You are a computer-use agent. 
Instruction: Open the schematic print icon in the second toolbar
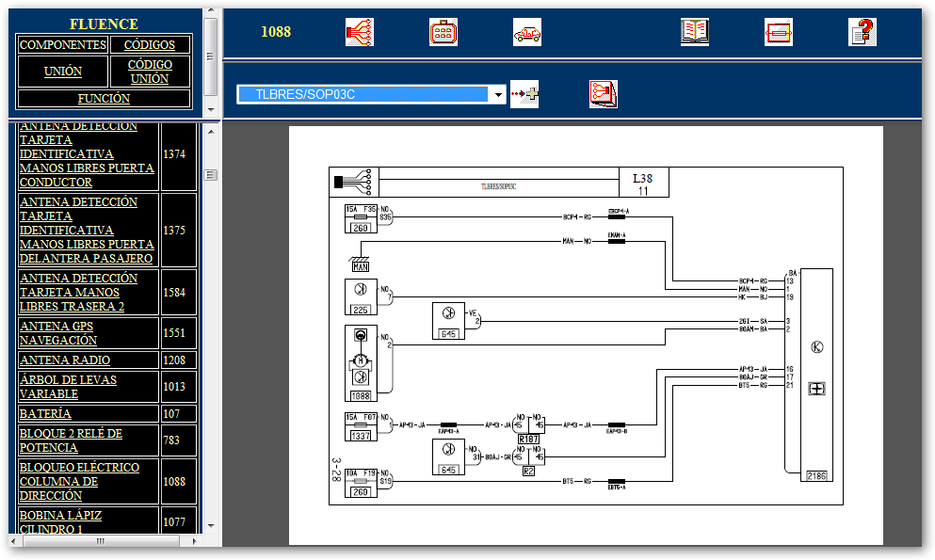(x=603, y=93)
